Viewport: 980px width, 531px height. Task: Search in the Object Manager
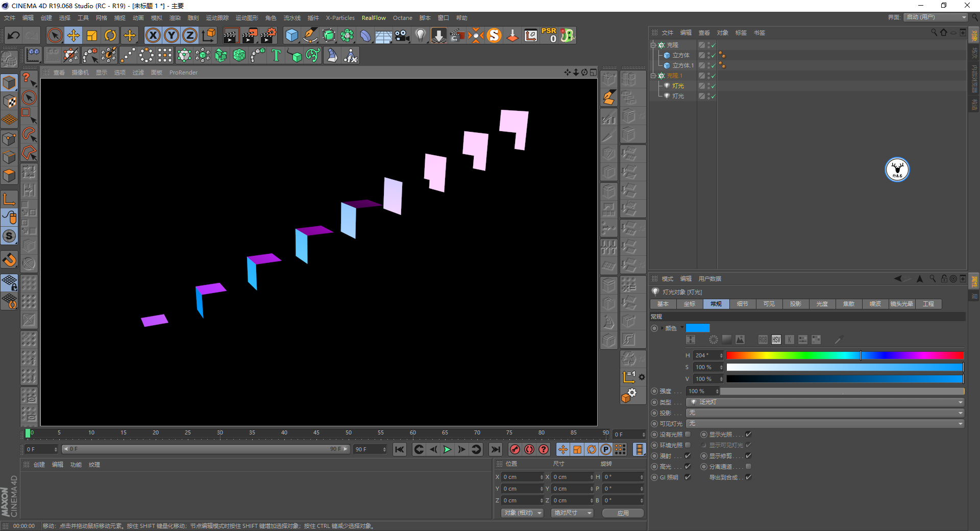[x=934, y=32]
